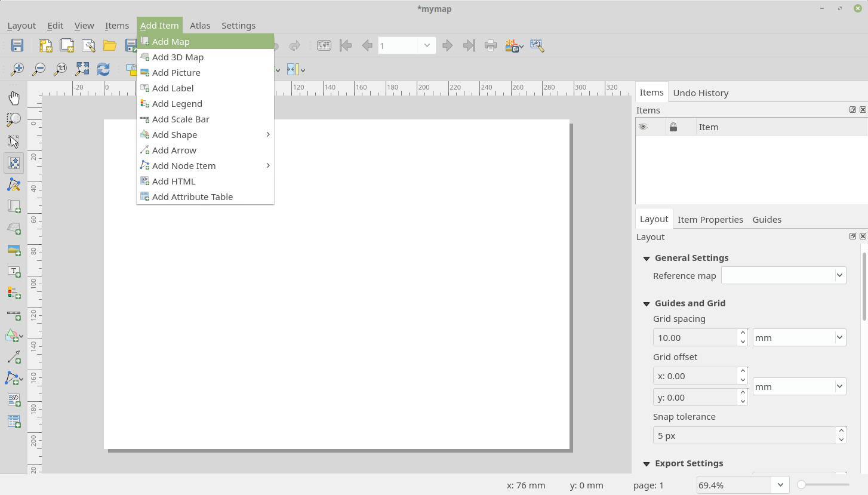The image size is (868, 495).
Task: Choose Add Scale Bar menu entry
Action: (205, 119)
